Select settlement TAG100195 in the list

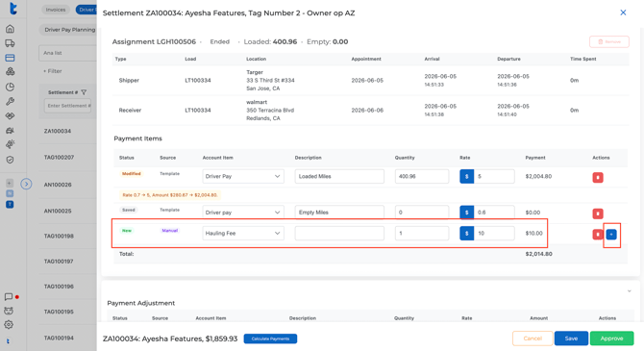[x=59, y=312]
